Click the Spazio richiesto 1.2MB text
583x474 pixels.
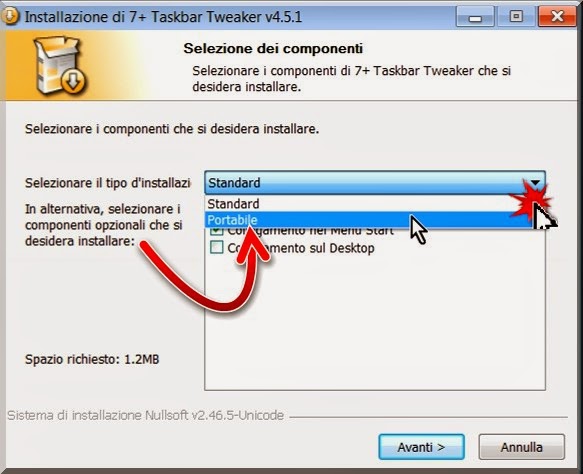[x=92, y=359]
